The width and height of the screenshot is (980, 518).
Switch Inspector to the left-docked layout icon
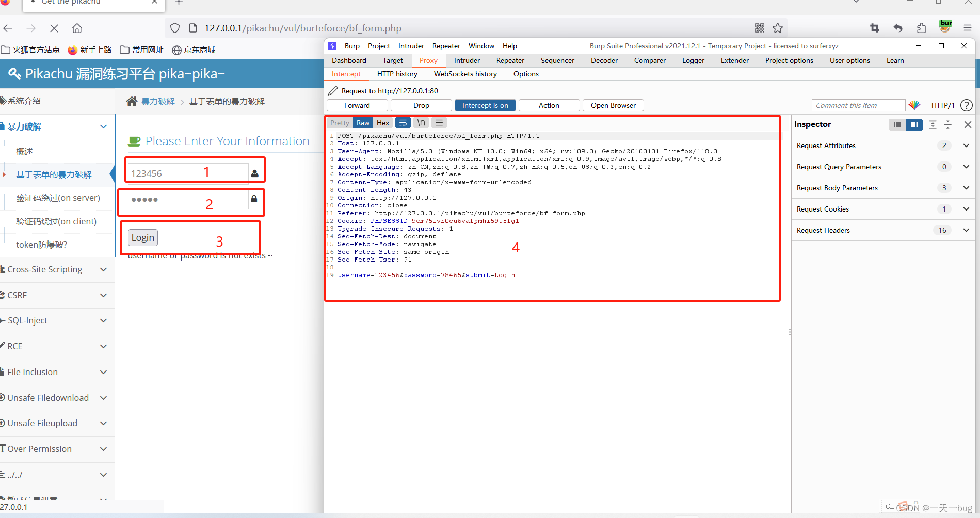pyautogui.click(x=897, y=124)
